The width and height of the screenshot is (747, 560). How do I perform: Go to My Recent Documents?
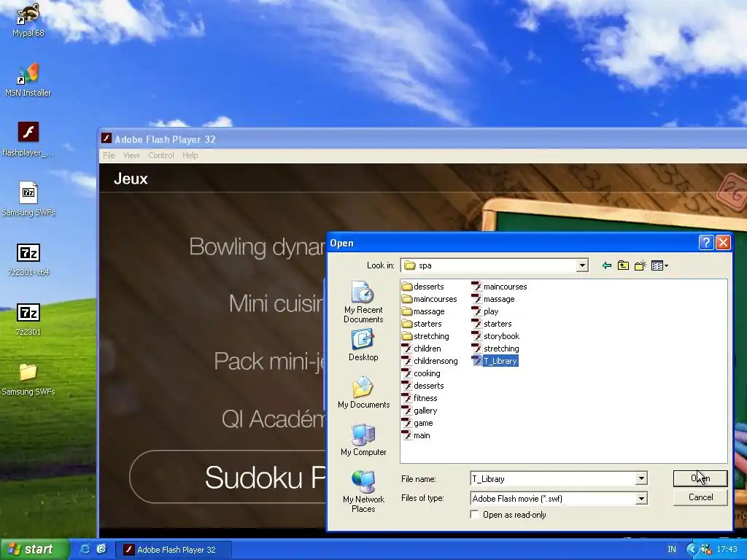tap(363, 303)
